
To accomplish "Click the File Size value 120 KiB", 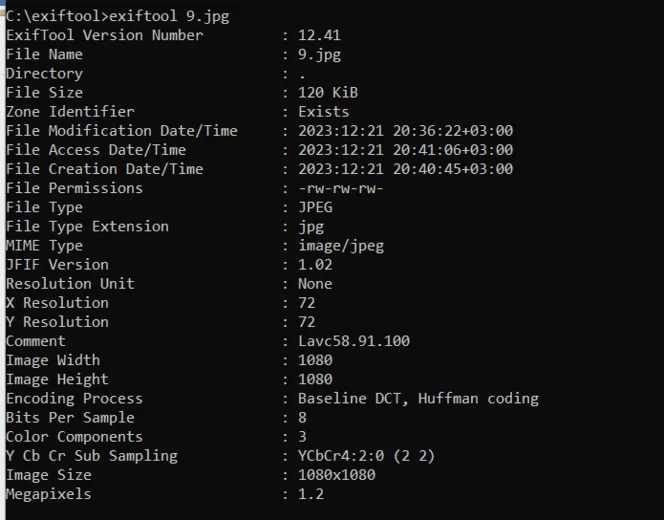I will [x=328, y=92].
